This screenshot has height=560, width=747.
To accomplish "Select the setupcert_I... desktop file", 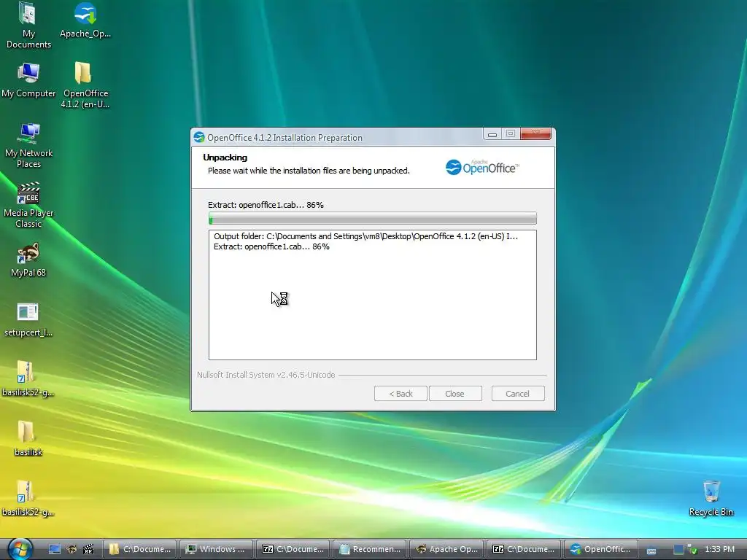I will 28,319.
